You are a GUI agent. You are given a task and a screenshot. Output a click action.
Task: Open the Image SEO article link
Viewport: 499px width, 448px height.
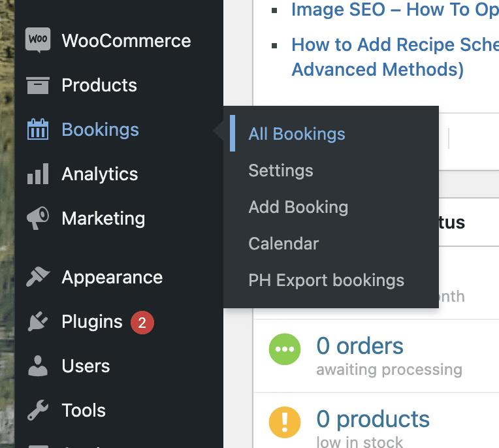395,10
